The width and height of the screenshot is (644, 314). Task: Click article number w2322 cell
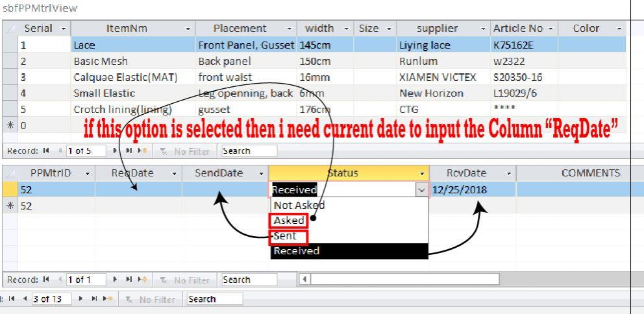pyautogui.click(x=524, y=61)
